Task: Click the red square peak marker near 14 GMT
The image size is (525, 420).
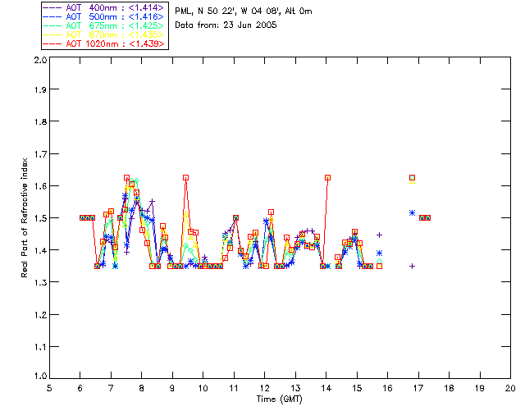Action: pyautogui.click(x=328, y=177)
